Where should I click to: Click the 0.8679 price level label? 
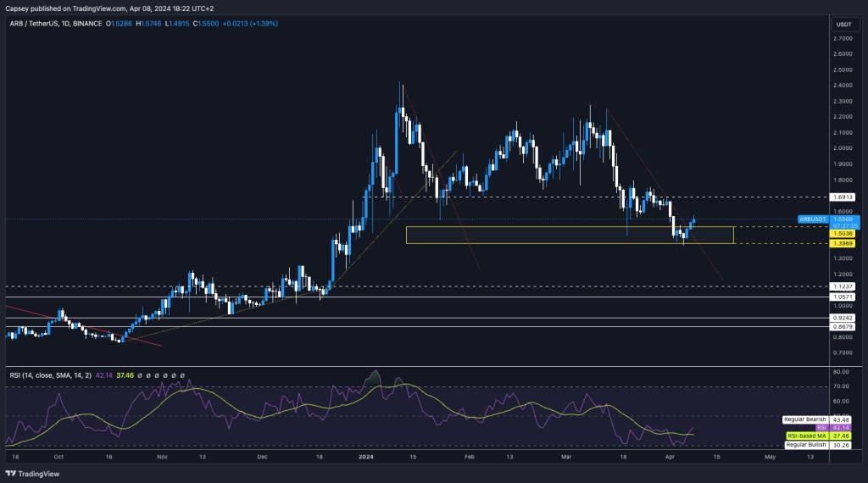coord(843,327)
